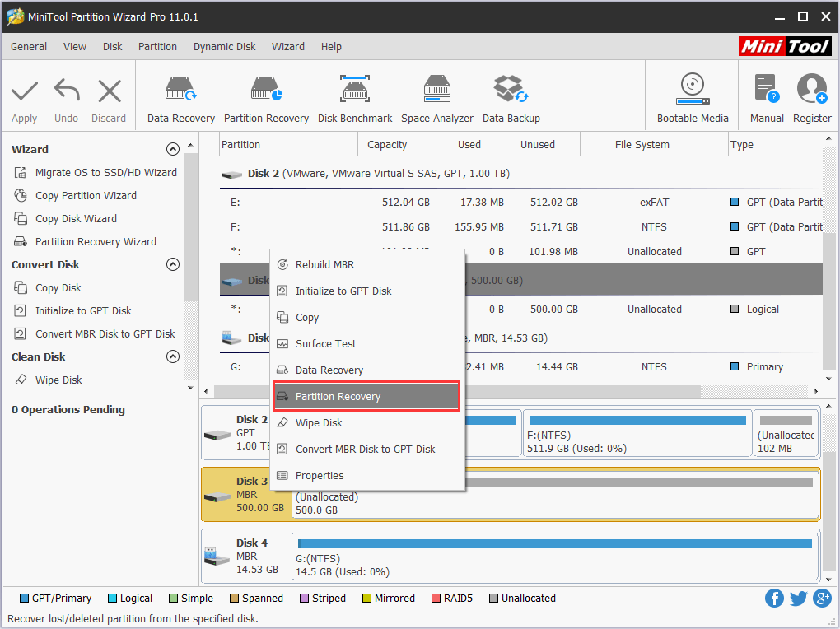Open the Partition menu
Image resolution: width=840 pixels, height=629 pixels.
pyautogui.click(x=157, y=47)
